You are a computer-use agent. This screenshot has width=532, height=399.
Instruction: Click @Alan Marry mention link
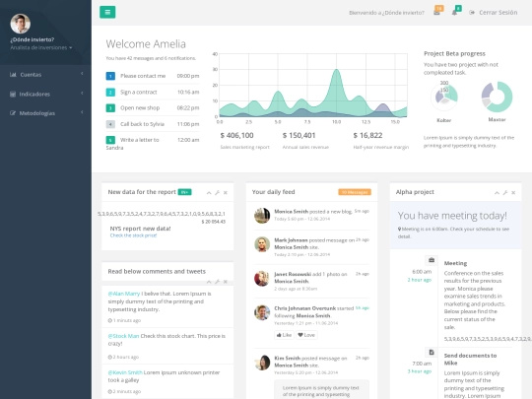(x=124, y=294)
